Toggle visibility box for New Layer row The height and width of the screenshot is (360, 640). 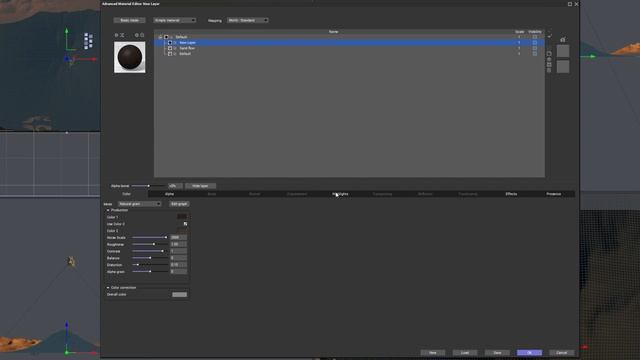point(535,42)
